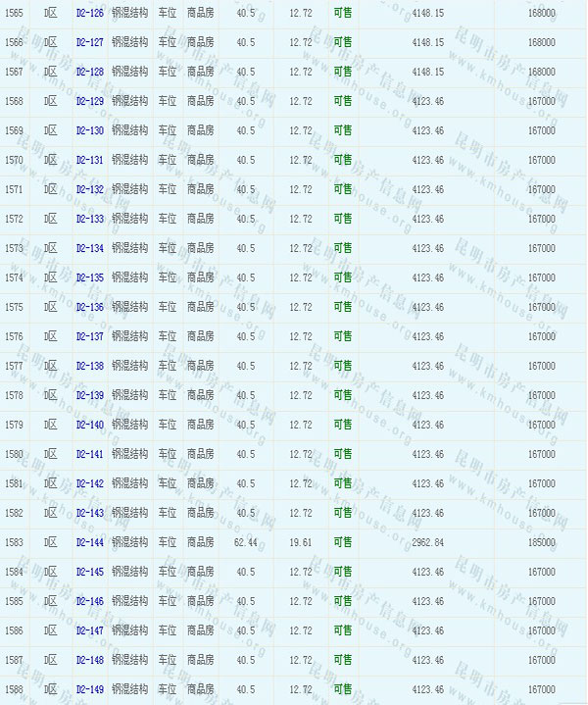Select the 19.61 shared area cell

pos(301,543)
